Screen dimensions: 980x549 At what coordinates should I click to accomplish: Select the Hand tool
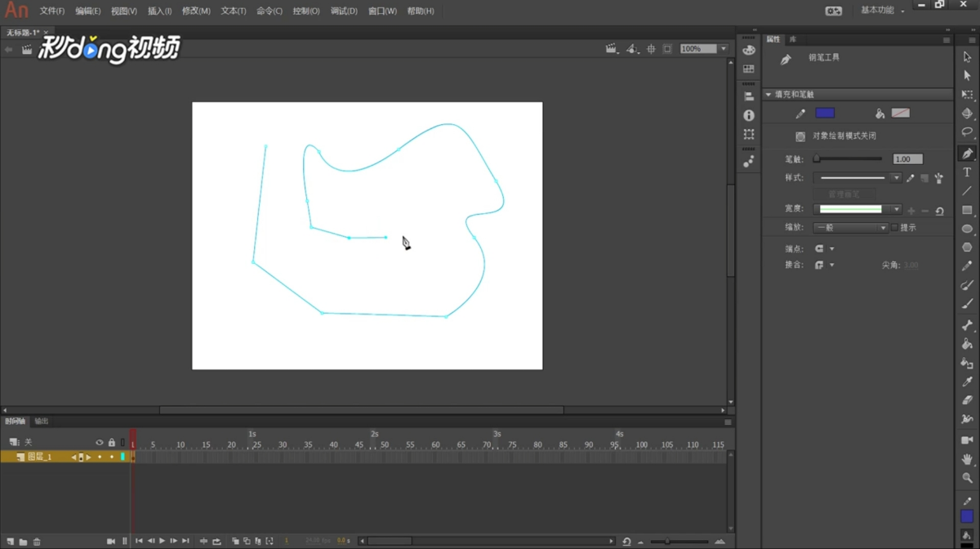(x=967, y=459)
